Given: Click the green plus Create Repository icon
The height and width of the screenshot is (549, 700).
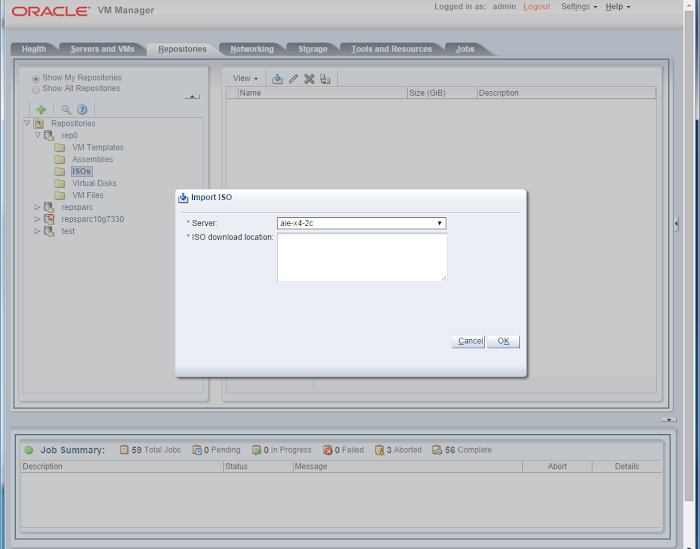Looking at the screenshot, I should click(41, 109).
